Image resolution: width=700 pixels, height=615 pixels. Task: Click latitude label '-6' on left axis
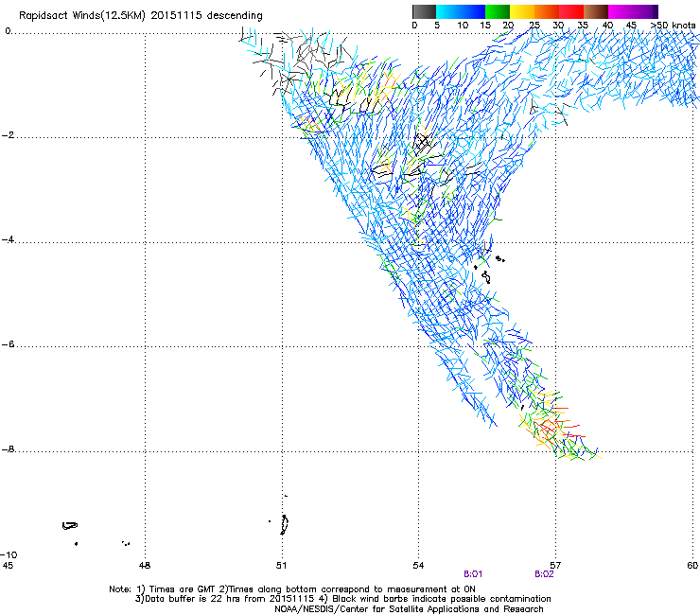(x=8, y=343)
